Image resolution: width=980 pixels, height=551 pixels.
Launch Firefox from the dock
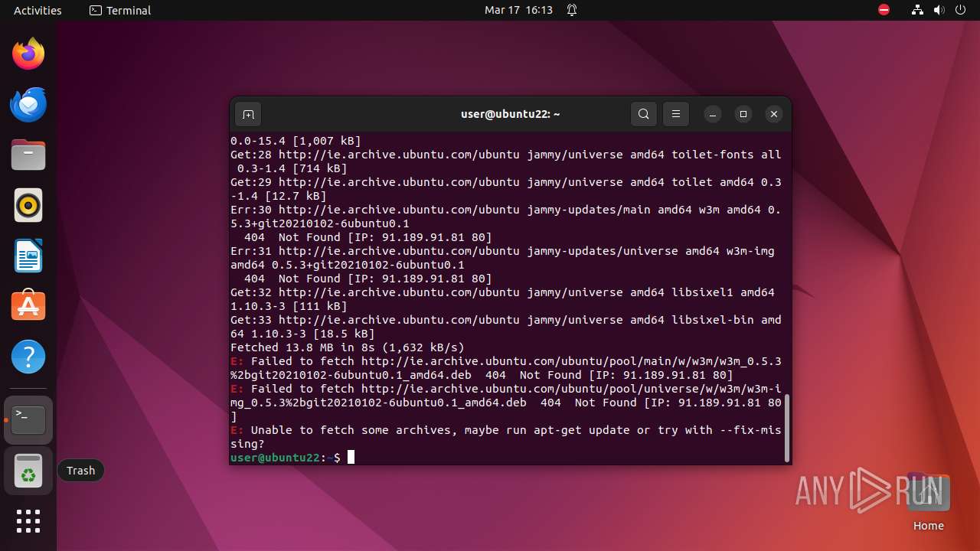click(28, 54)
